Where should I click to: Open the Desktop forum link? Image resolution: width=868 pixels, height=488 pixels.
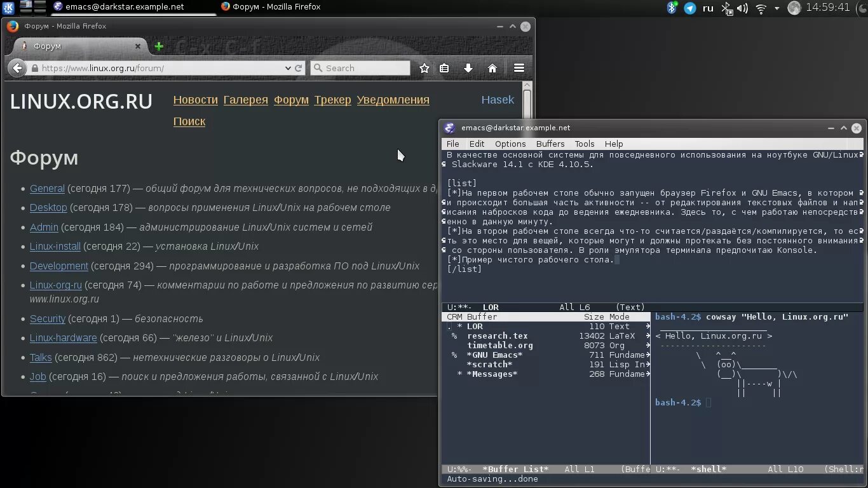click(48, 208)
